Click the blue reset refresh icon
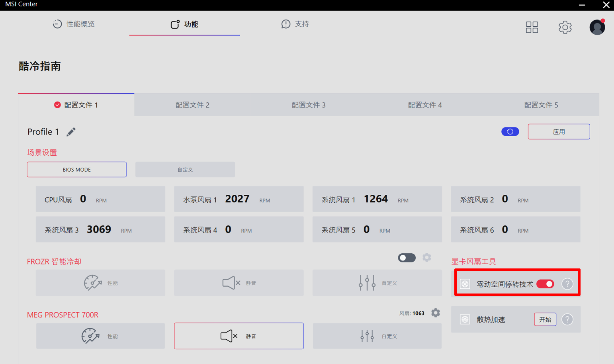The width and height of the screenshot is (614, 364). [x=510, y=132]
